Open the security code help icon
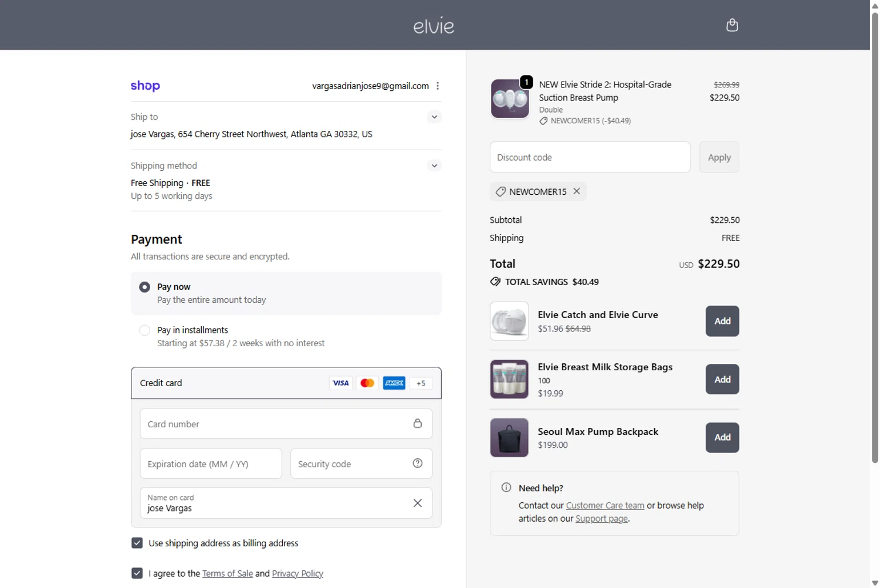The width and height of the screenshot is (880, 588). (x=418, y=463)
